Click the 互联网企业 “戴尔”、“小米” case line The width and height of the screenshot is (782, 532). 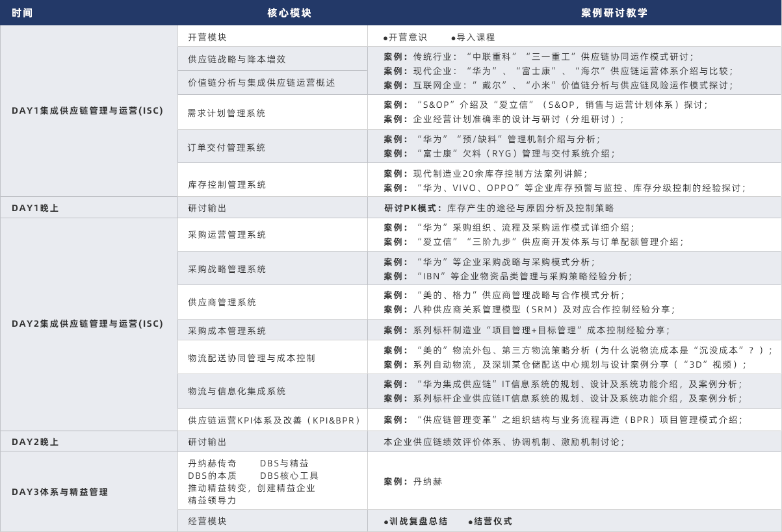click(x=558, y=85)
